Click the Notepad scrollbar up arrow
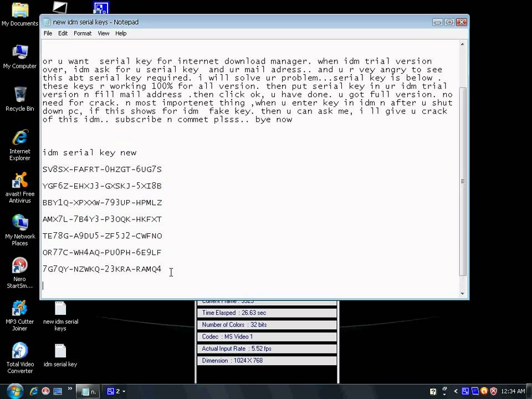 462,44
